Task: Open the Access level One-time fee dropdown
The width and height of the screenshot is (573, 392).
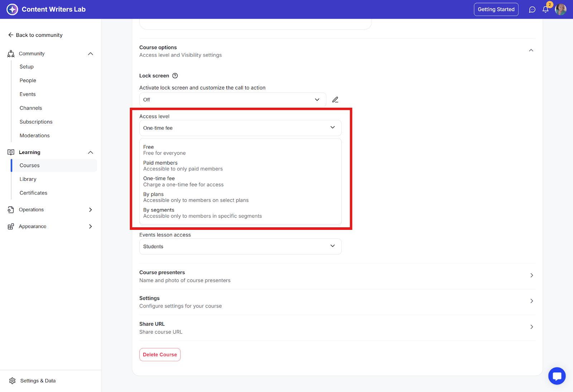Action: point(240,128)
